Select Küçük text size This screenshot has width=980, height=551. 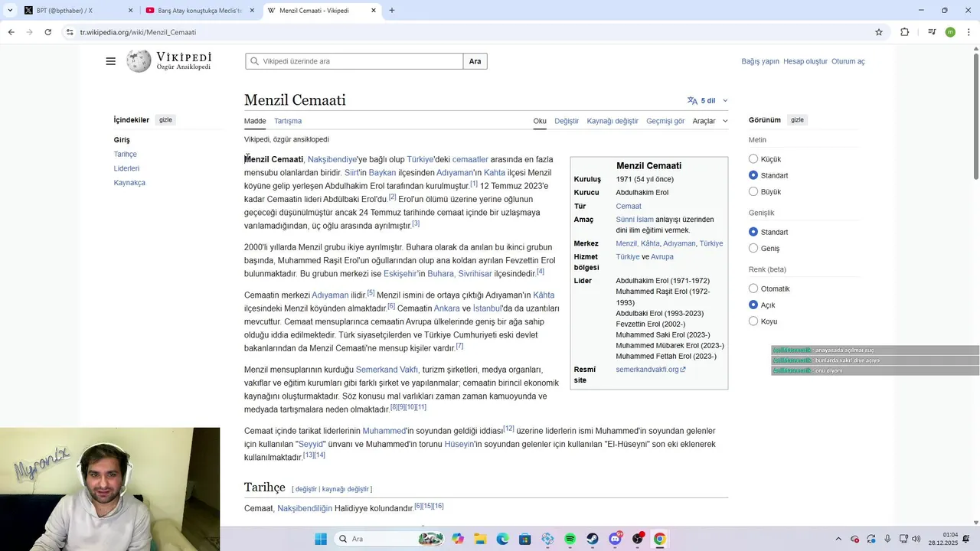click(x=753, y=159)
